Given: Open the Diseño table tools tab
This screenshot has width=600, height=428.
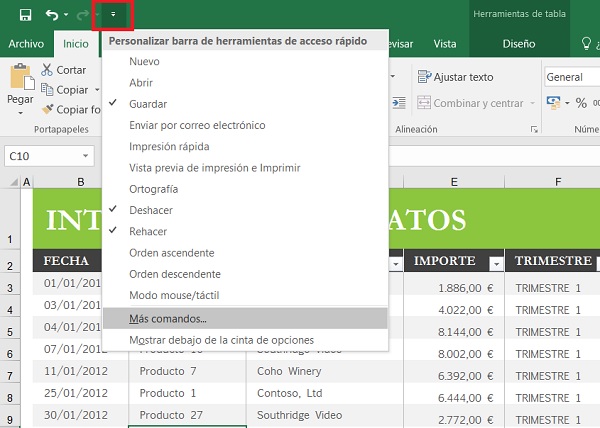Looking at the screenshot, I should (x=519, y=44).
